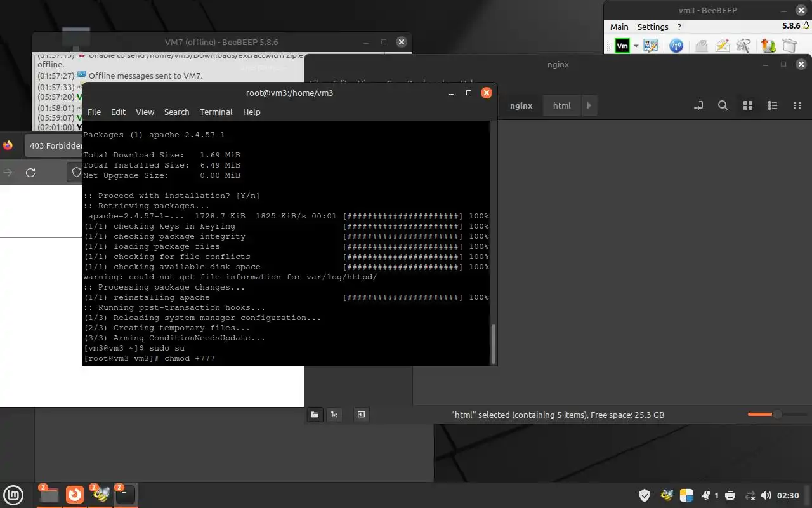
Task: Show tree view sidebar in file manager
Action: [334, 415]
